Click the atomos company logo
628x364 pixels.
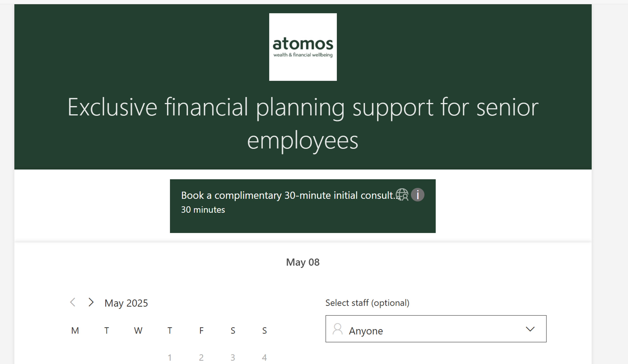(303, 47)
